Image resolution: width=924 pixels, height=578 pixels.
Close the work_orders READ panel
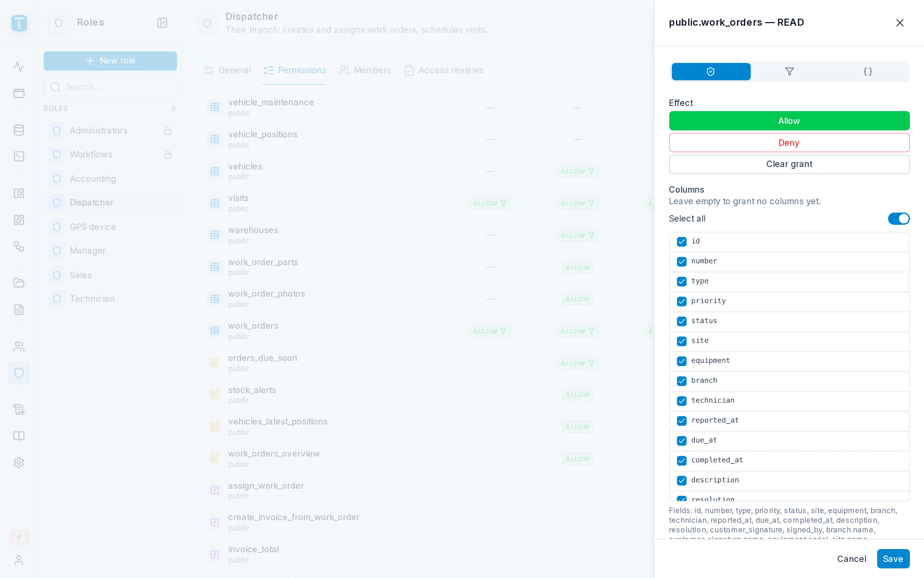pyautogui.click(x=900, y=23)
